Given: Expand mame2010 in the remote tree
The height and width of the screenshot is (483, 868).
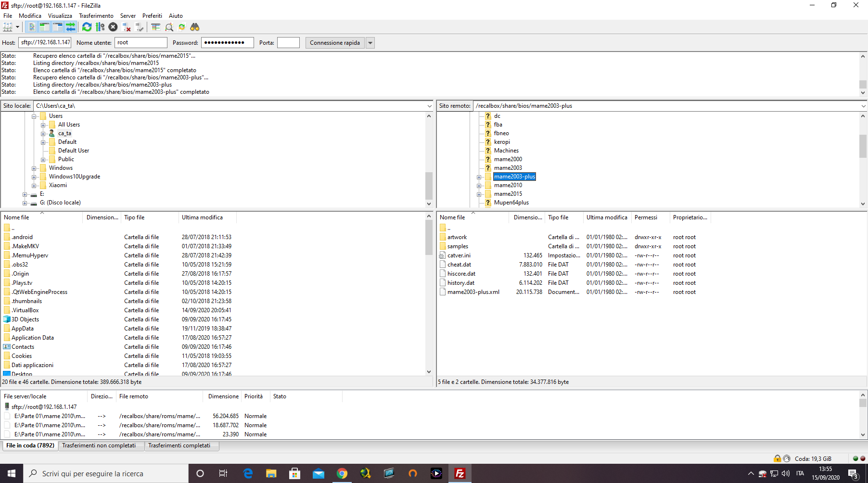Looking at the screenshot, I should click(479, 186).
